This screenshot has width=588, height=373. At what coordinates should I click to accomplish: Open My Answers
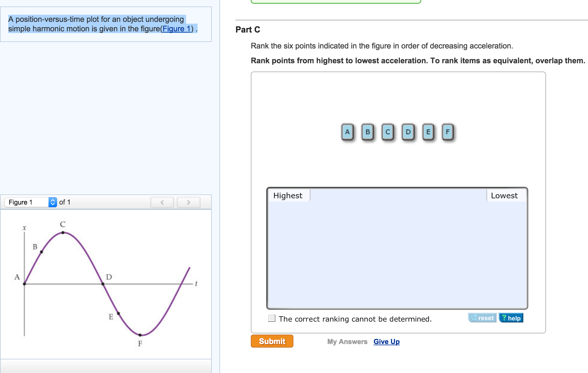(x=347, y=342)
